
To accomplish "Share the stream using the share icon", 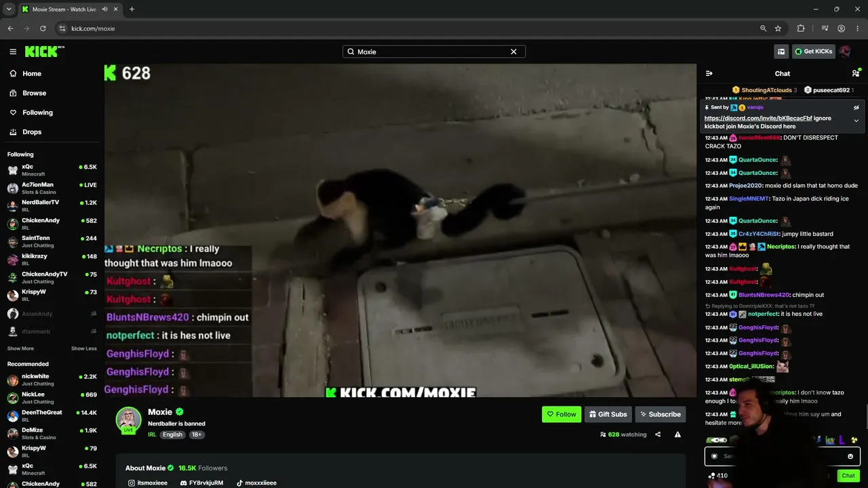I will 658,434.
